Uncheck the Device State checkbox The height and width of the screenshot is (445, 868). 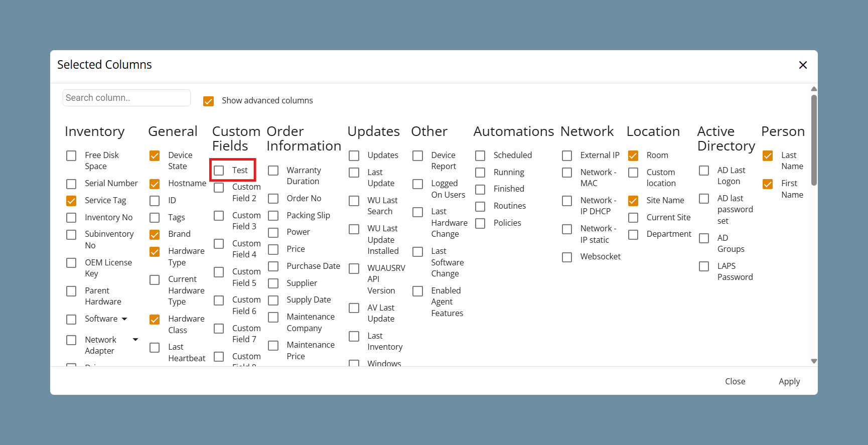click(155, 156)
